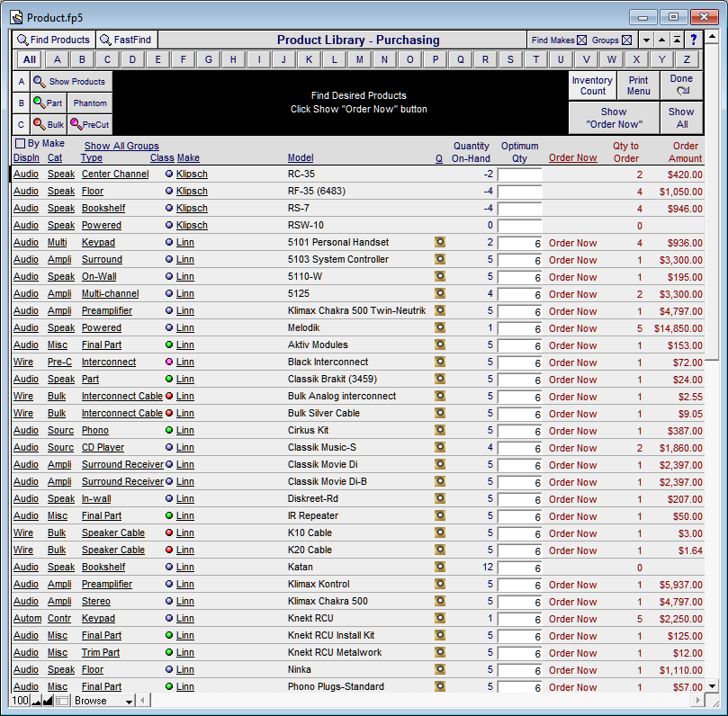This screenshot has width=728, height=716.
Task: Click the Q icon for Diskreet-Rd row
Action: (440, 498)
